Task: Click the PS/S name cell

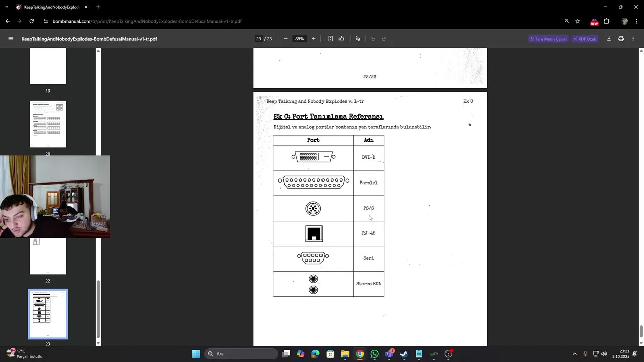Action: [x=369, y=208]
